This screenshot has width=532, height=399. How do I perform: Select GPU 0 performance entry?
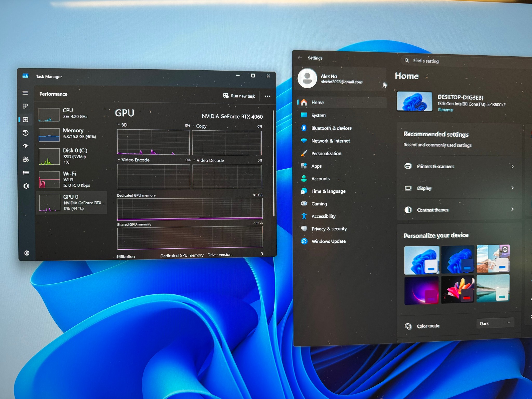[x=72, y=203]
